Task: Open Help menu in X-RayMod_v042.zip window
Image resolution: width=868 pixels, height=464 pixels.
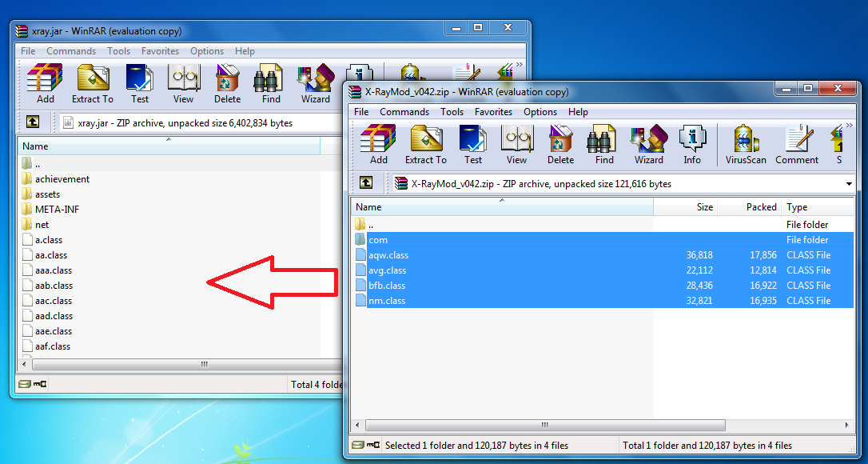Action: click(x=578, y=112)
